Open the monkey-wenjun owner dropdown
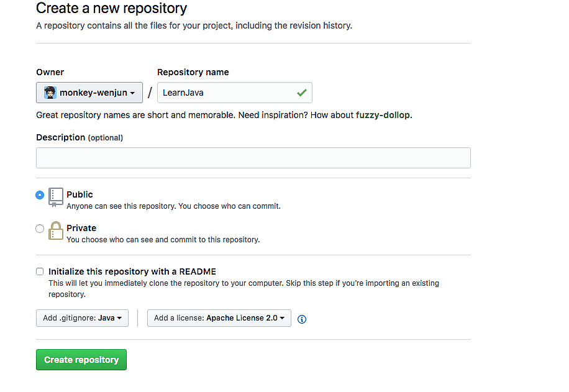Viewport: 569px width, 392px height. [89, 93]
